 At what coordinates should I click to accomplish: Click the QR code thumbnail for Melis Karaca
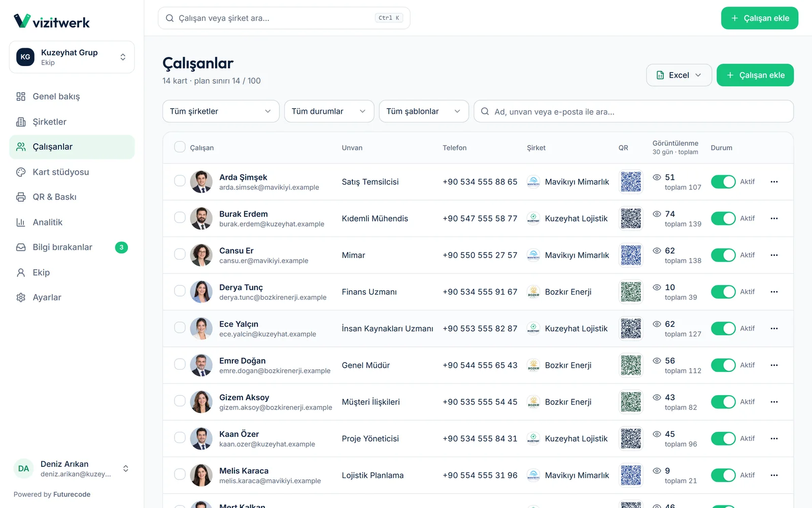pos(631,475)
